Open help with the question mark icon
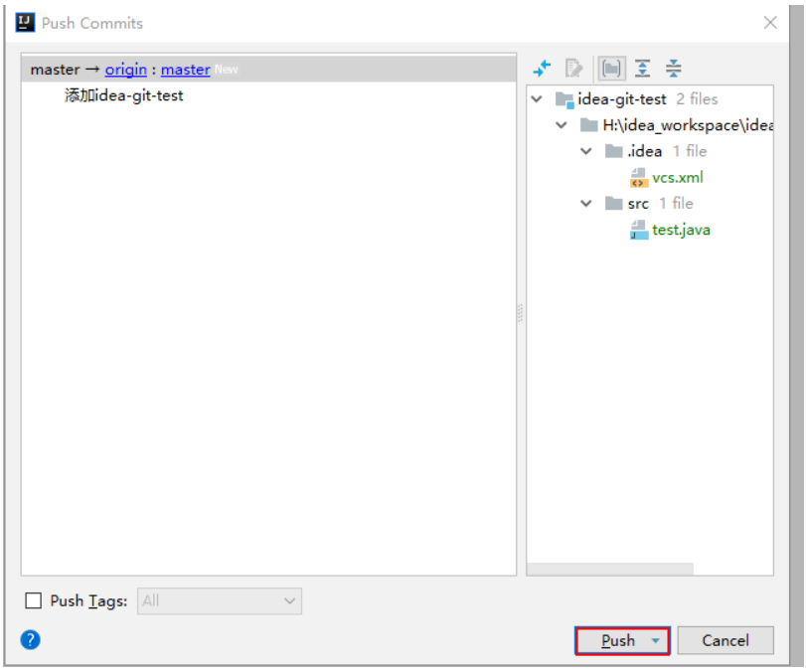This screenshot has height=672, width=806. (x=31, y=639)
